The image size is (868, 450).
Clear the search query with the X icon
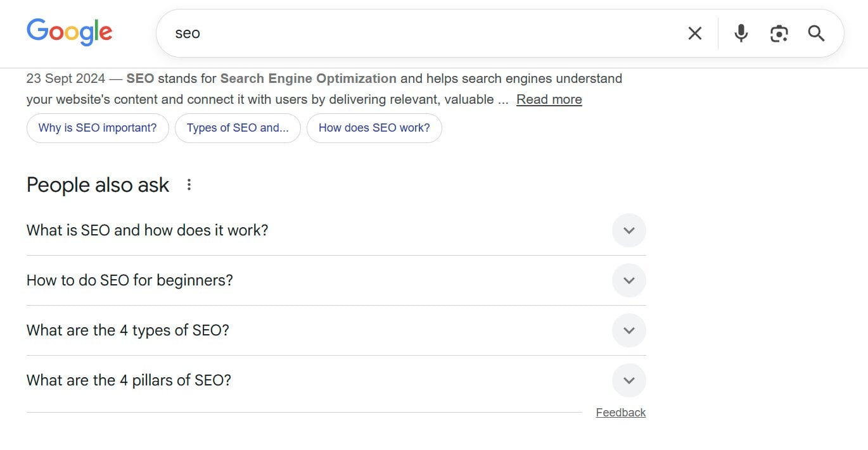(x=694, y=33)
